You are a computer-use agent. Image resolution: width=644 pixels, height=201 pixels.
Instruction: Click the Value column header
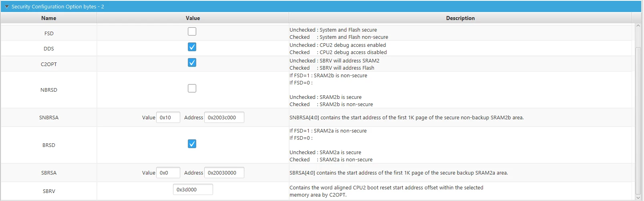click(x=193, y=18)
